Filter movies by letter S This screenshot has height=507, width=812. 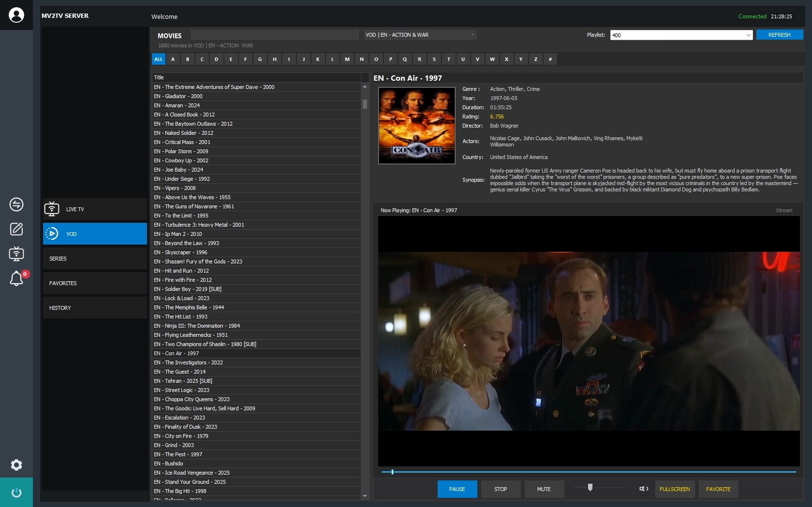click(434, 59)
